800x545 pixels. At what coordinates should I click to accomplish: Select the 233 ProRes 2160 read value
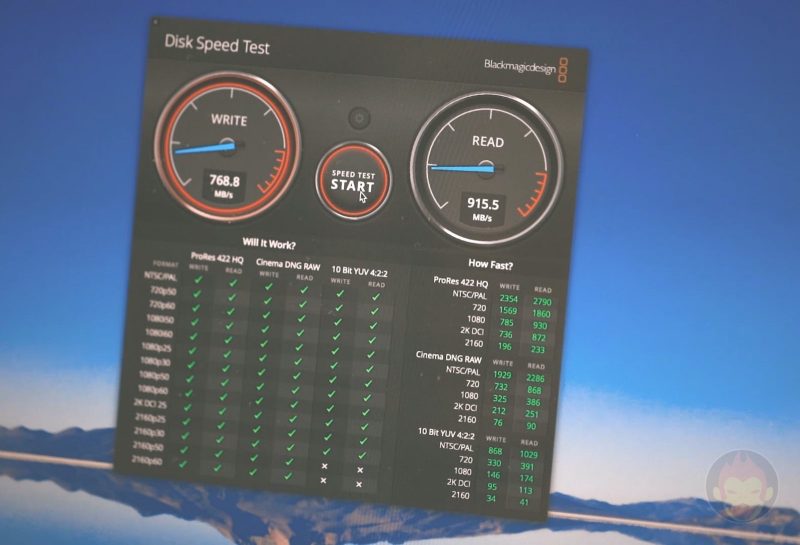pyautogui.click(x=538, y=350)
